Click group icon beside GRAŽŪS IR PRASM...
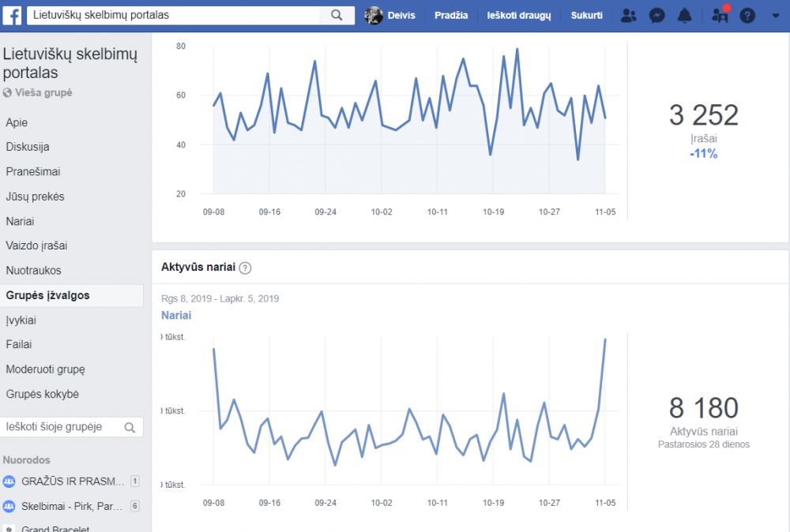The height and width of the screenshot is (532, 790). 9,481
